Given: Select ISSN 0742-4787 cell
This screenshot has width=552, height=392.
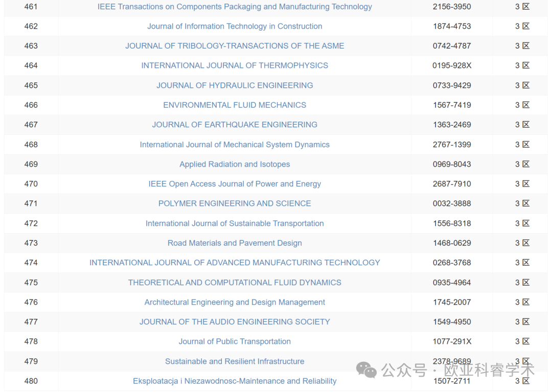Looking at the screenshot, I should [x=452, y=46].
